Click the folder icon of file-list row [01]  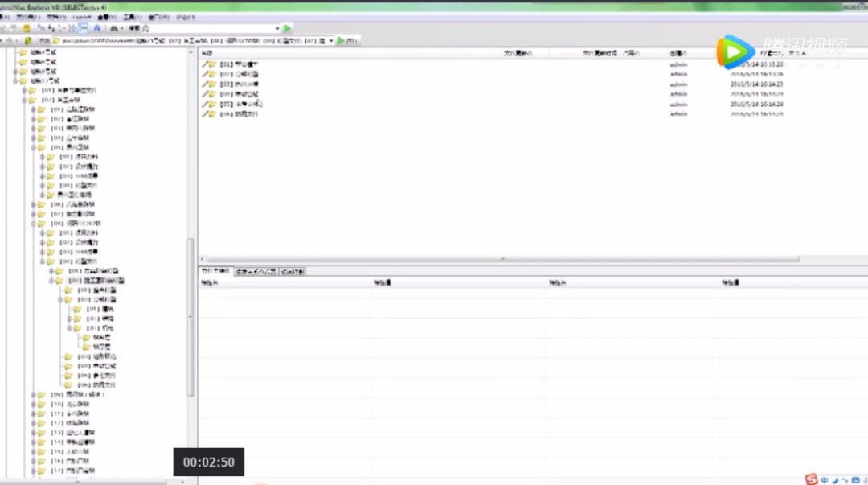point(212,64)
